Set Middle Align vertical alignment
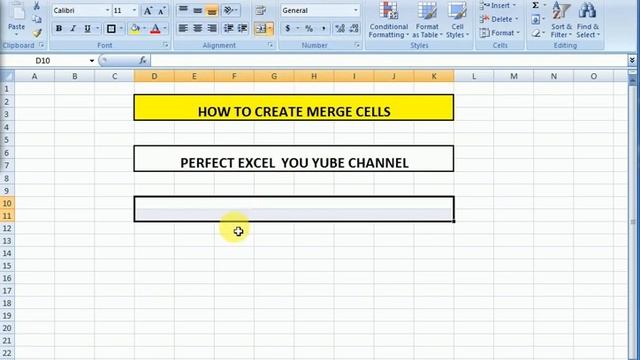 pyautogui.click(x=198, y=10)
